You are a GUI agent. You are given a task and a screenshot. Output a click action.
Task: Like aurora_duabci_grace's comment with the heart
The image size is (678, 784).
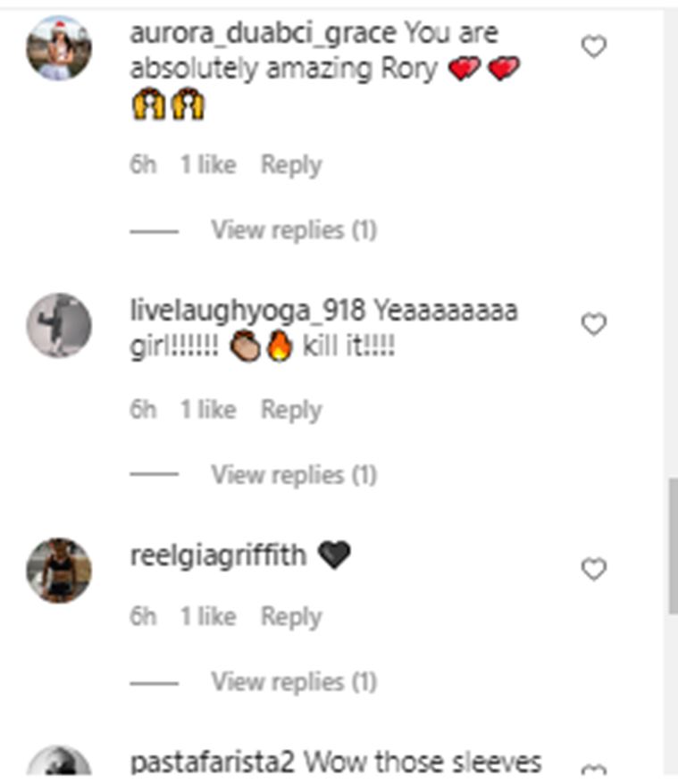click(x=594, y=46)
